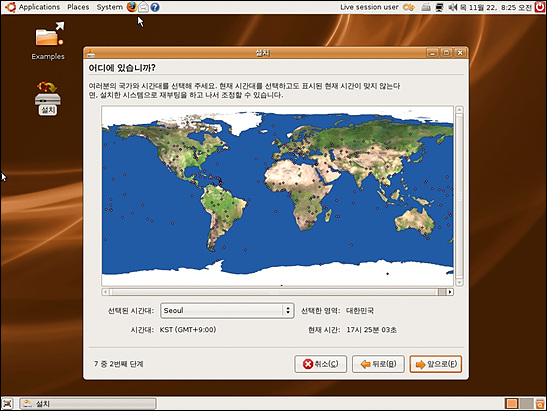Click the map's vertical scrollbar down arrow
This screenshot has width=547, height=411.
click(x=459, y=282)
